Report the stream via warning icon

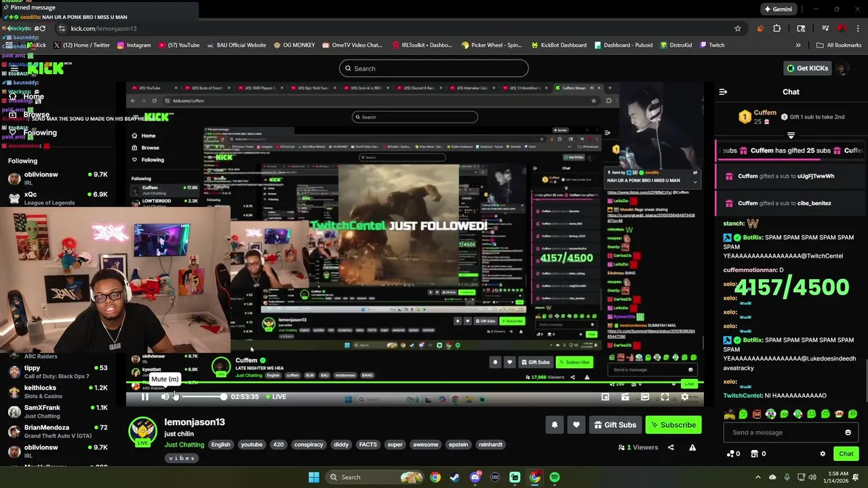point(692,447)
